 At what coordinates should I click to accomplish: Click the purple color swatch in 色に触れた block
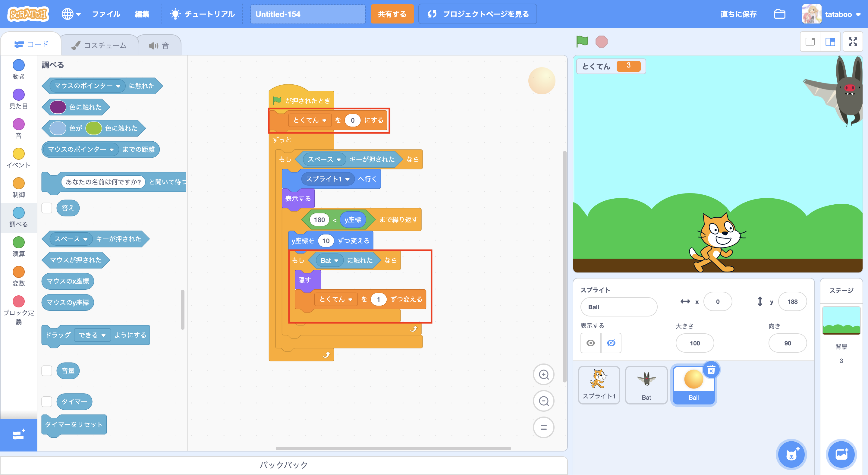(58, 107)
